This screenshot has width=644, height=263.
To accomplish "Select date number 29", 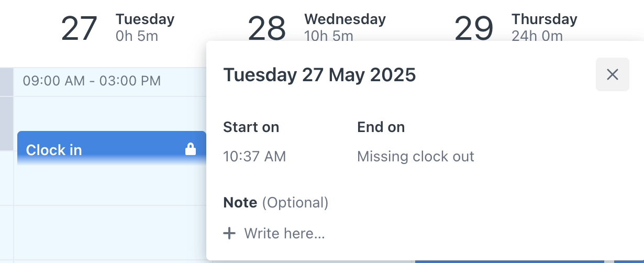I will pos(474,29).
